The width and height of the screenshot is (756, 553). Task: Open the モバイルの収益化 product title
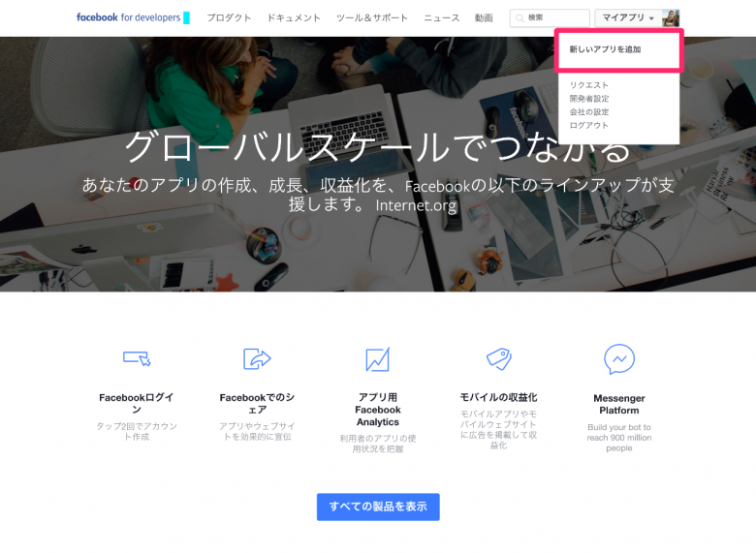click(x=498, y=397)
